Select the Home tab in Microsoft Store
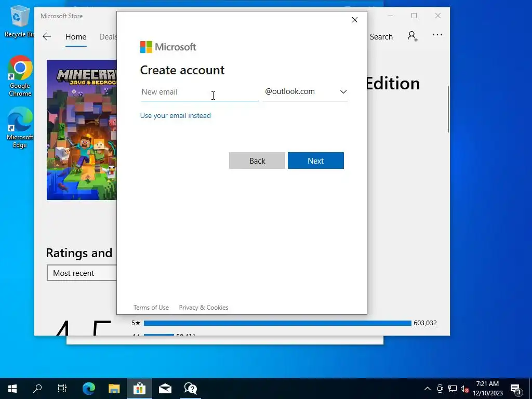 point(76,37)
